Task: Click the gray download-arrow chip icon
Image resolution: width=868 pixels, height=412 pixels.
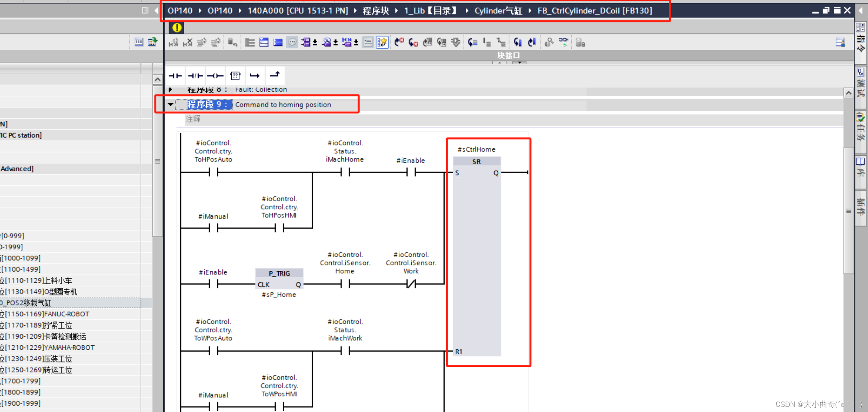Action: 456,42
